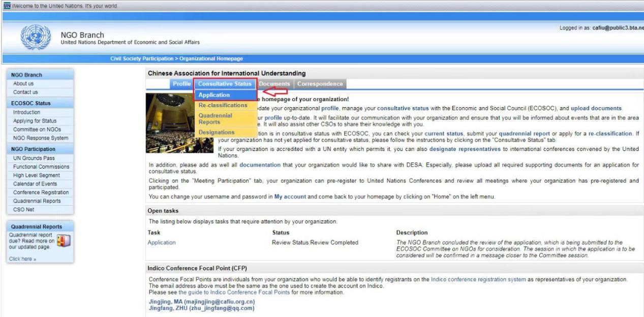644x317 pixels.
Task: Open Functional Commissions link
Action: tap(41, 167)
